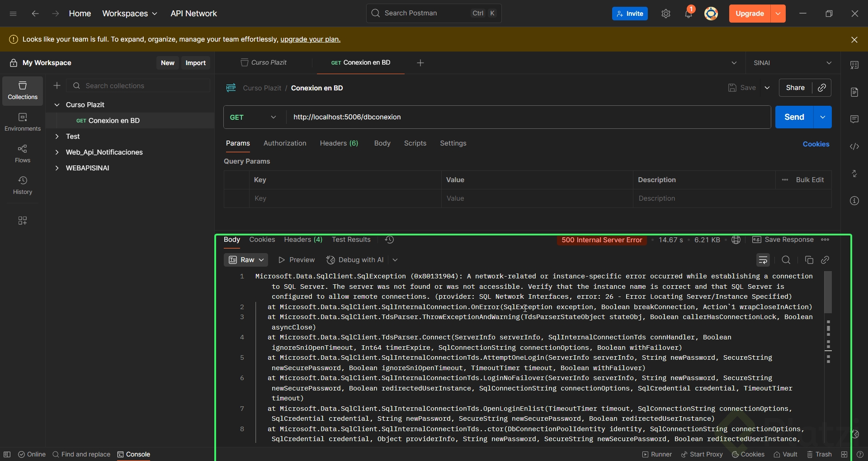
Task: Open the settings gear icon
Action: coord(666,14)
